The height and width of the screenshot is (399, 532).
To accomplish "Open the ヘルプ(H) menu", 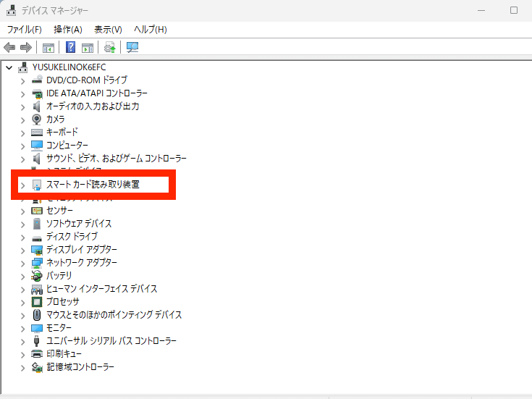I will pos(151,30).
